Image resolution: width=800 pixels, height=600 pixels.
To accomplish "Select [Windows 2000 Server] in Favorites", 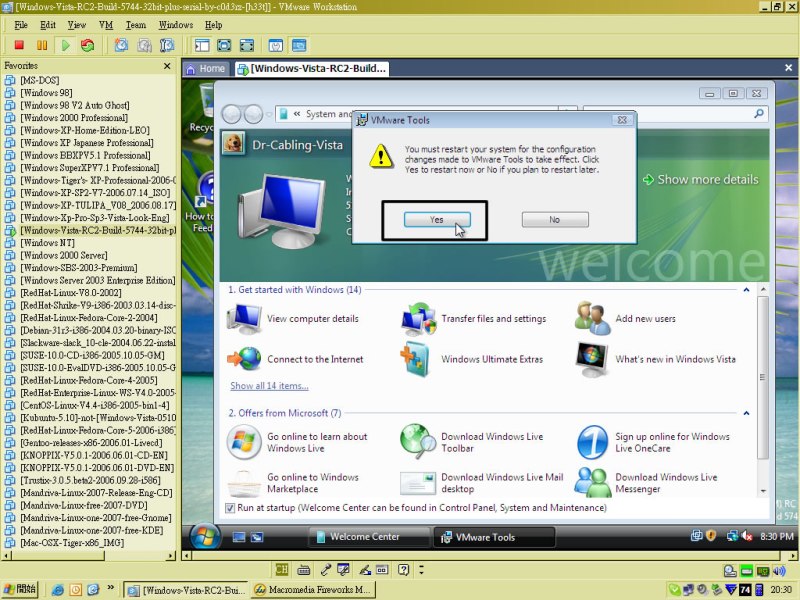I will coord(64,255).
